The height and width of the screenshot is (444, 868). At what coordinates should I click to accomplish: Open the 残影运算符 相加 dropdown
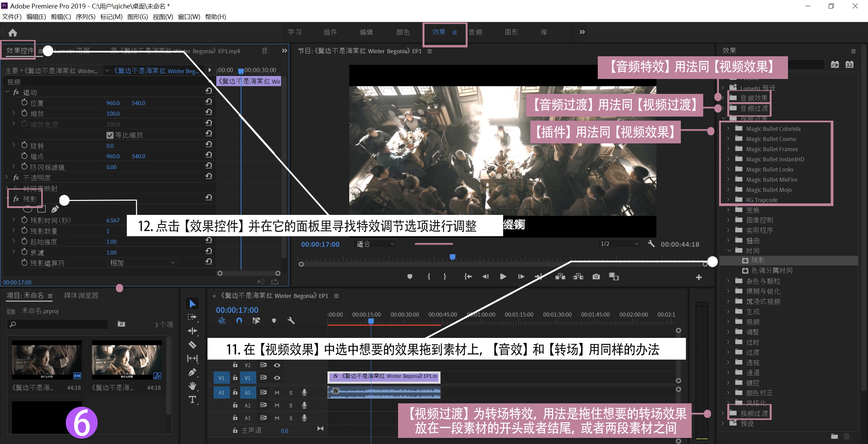click(142, 263)
